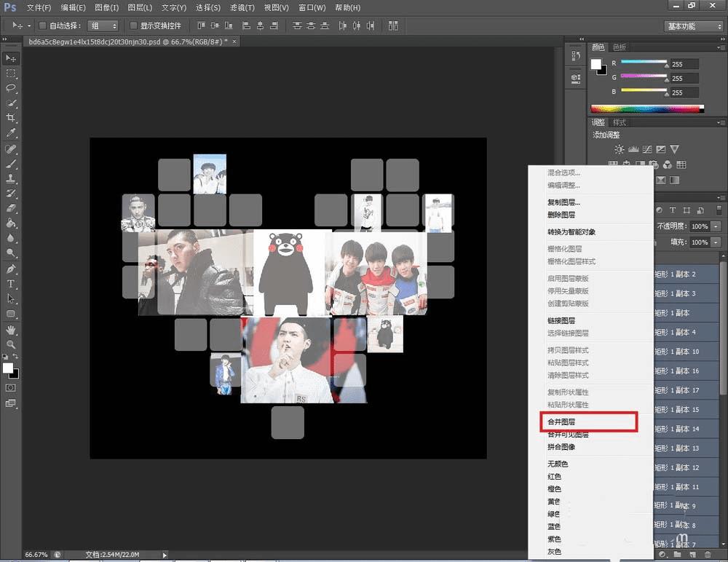Click the Brightness/Contrast adjustment icon
The image size is (728, 562).
[x=619, y=149]
